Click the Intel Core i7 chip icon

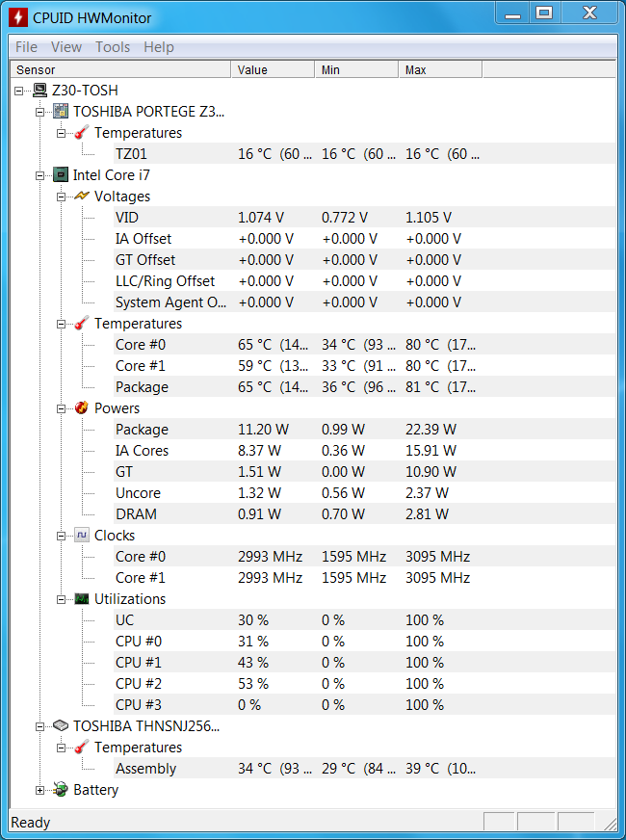coord(61,174)
